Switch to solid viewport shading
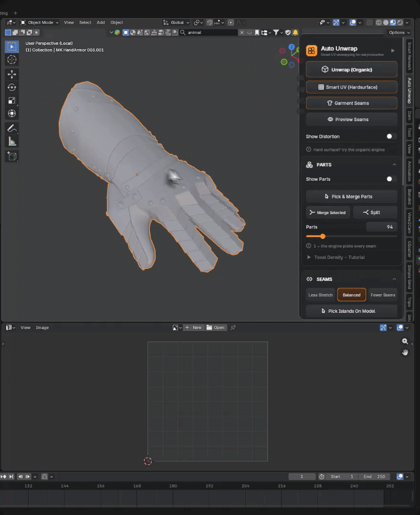Viewport: 420px width, 515px height. (x=386, y=23)
